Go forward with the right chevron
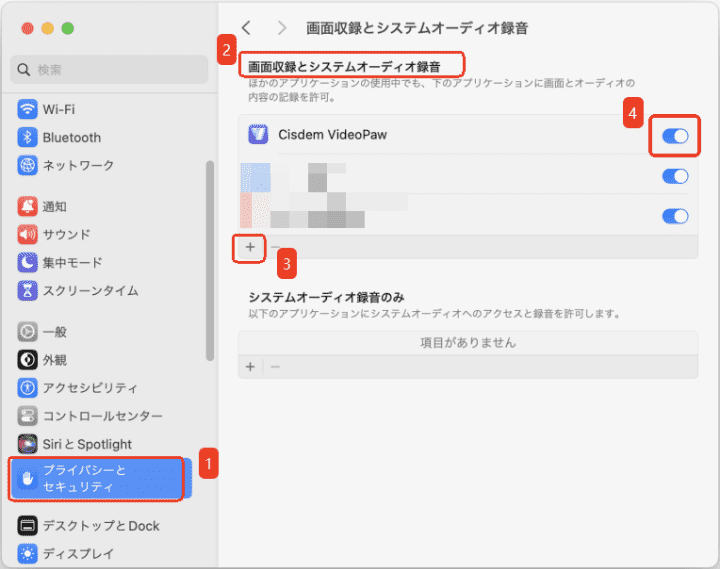Image resolution: width=720 pixels, height=569 pixels. point(282,28)
